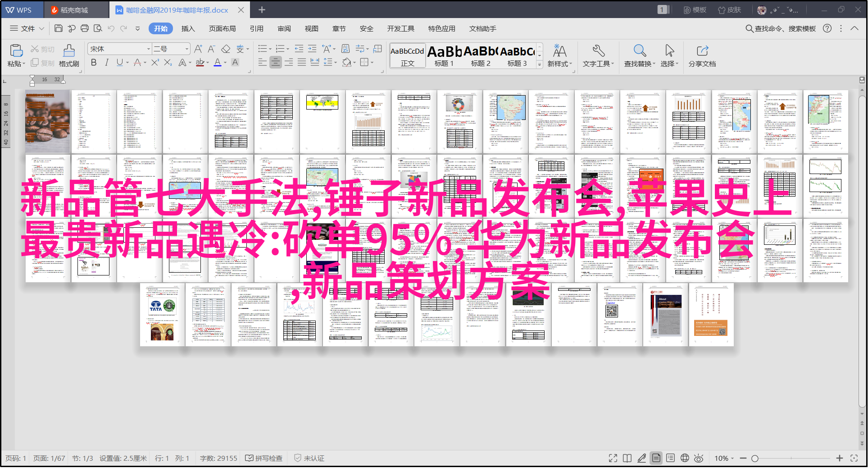This screenshot has height=468, width=868.
Task: Apply 标题 1 style
Action: click(x=444, y=55)
